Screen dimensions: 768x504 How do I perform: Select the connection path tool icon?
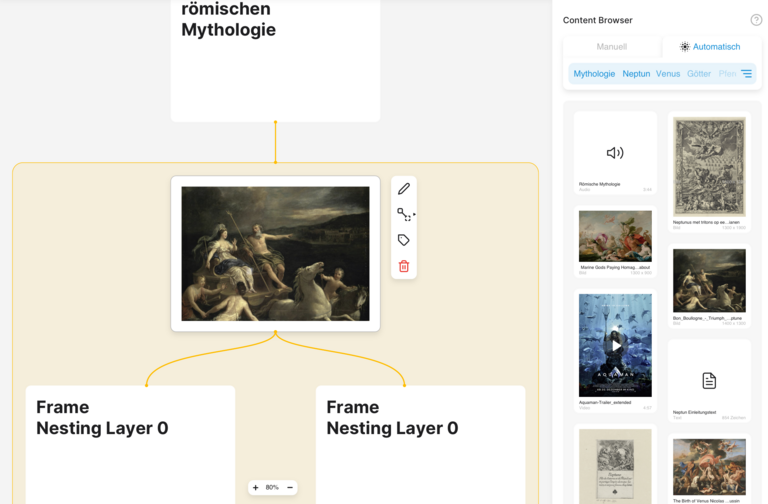point(405,215)
